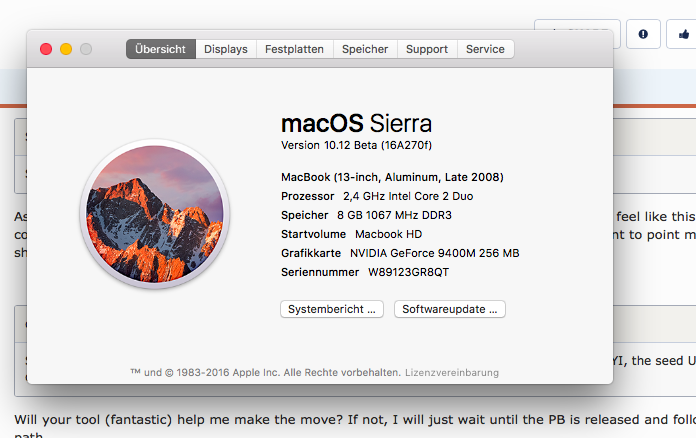Minimize window with the yellow button
Screen dimensions: 696x438
tap(66, 49)
